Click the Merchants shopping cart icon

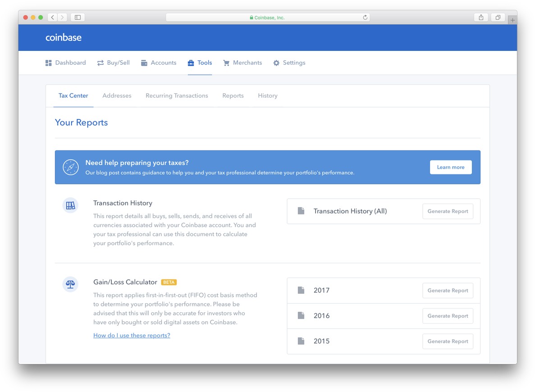[x=226, y=63]
